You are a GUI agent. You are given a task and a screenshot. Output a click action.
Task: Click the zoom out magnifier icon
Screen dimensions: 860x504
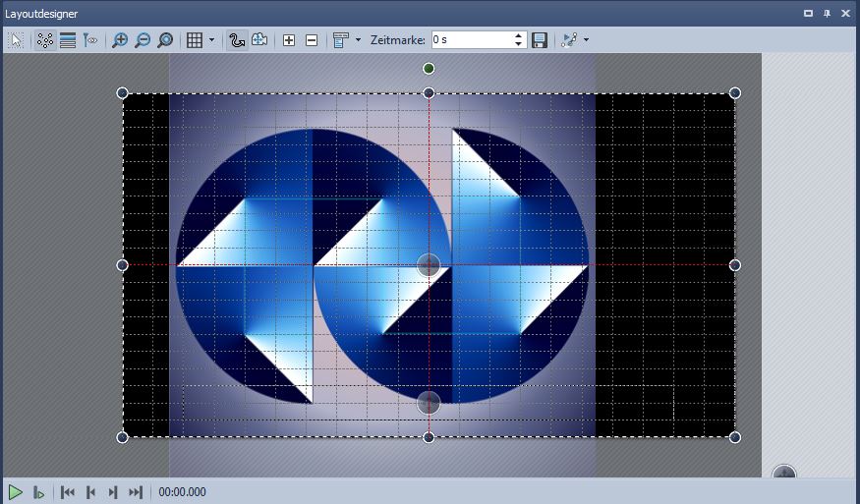point(143,40)
